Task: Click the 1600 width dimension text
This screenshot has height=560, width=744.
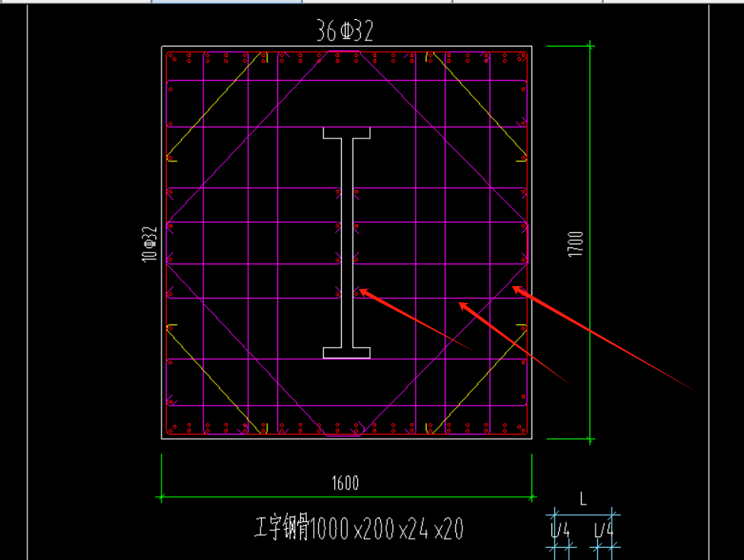Action: (x=346, y=483)
